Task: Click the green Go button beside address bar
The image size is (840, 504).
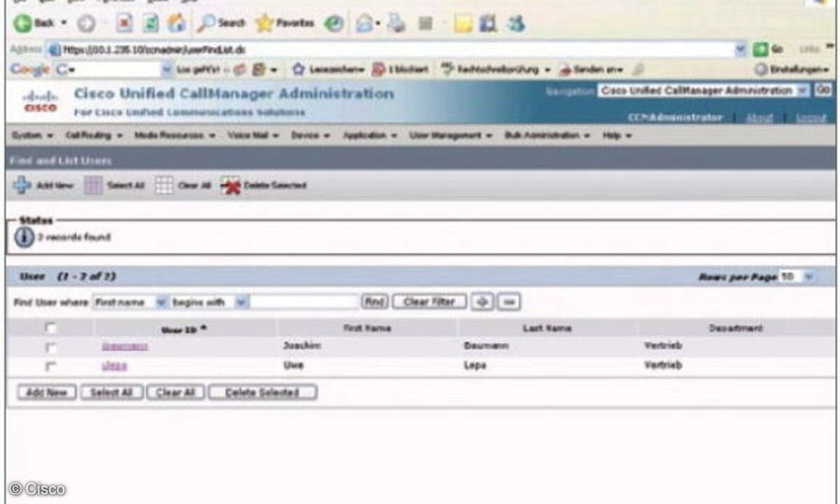Action: point(768,50)
